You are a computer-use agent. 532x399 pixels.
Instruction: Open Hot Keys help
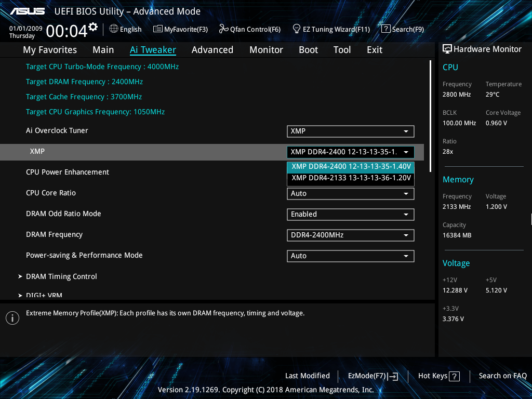(438, 376)
